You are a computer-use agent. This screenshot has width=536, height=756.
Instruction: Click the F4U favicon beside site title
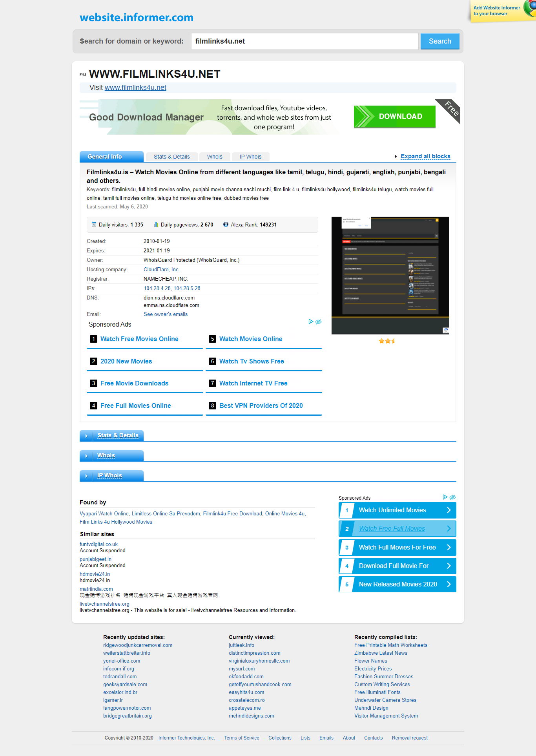coord(83,75)
